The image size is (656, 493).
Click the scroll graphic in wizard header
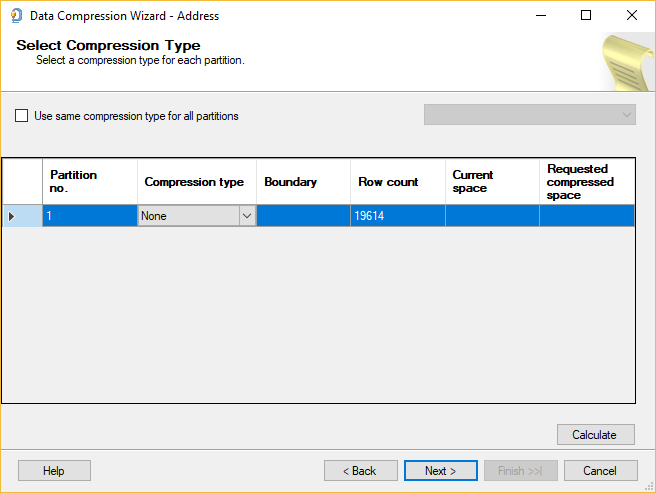624,60
